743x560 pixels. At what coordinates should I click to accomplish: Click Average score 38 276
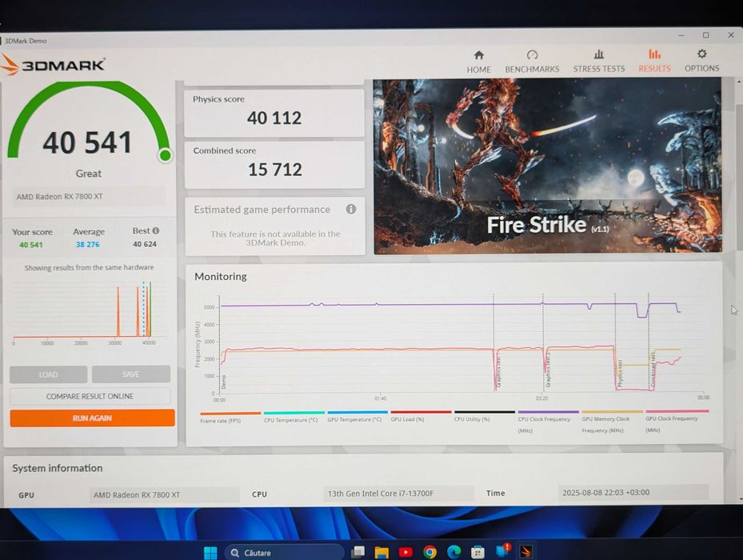pyautogui.click(x=88, y=245)
